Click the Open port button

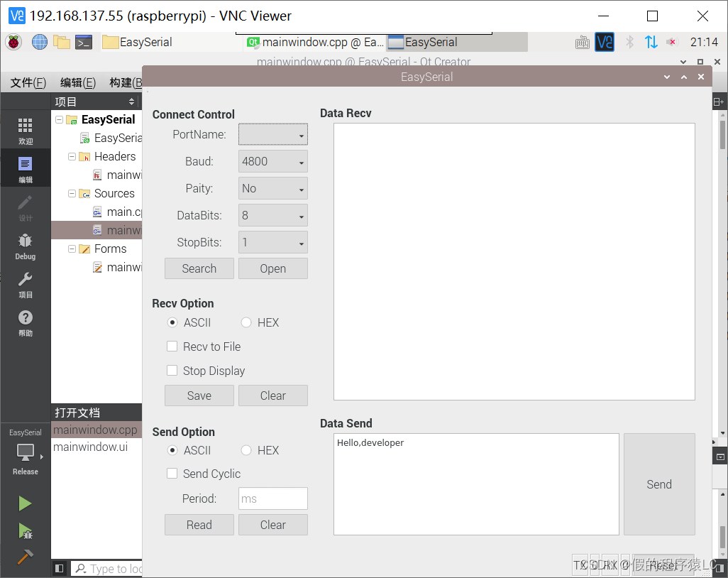273,268
